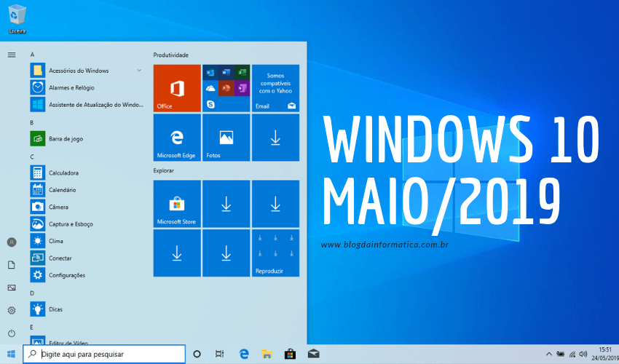Open Microsoft Store from taskbar
Viewport: 619px width, 364px height.
pyautogui.click(x=290, y=354)
